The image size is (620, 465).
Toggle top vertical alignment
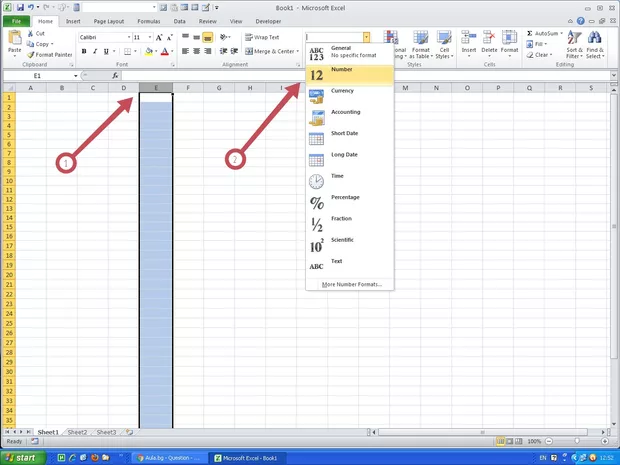pos(185,37)
